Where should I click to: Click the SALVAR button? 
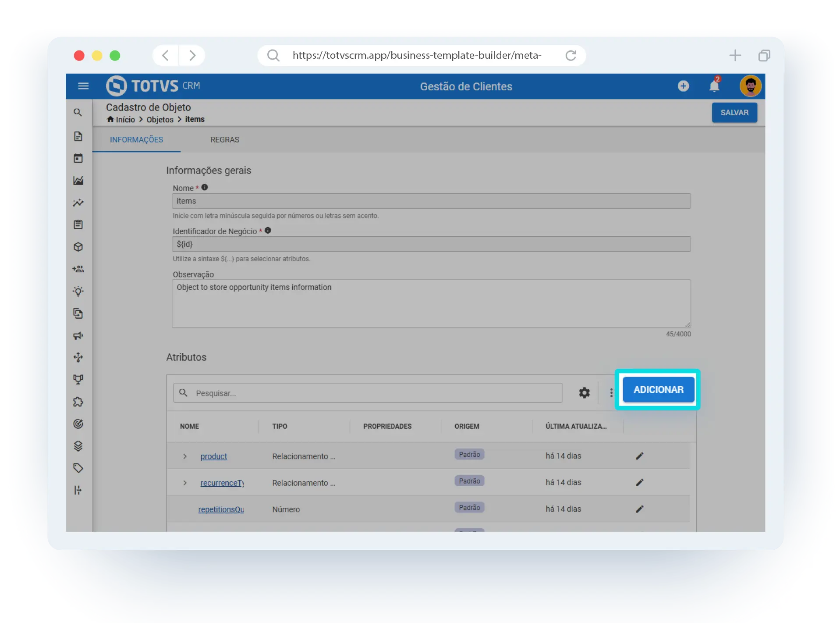coord(734,113)
